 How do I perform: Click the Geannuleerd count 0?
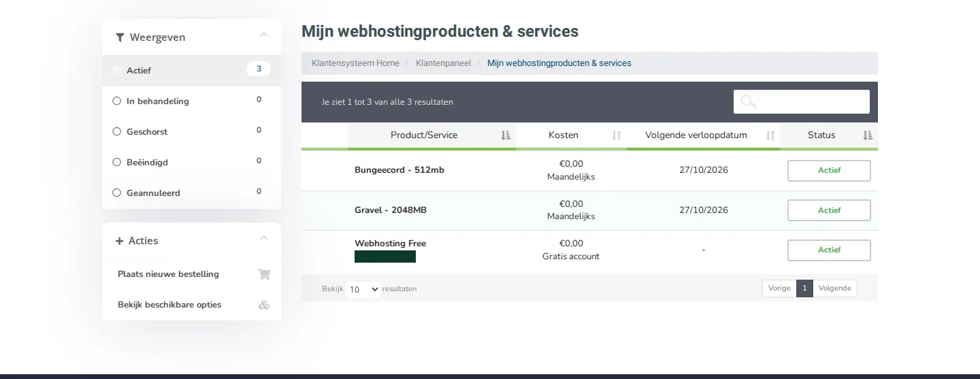coord(259,191)
